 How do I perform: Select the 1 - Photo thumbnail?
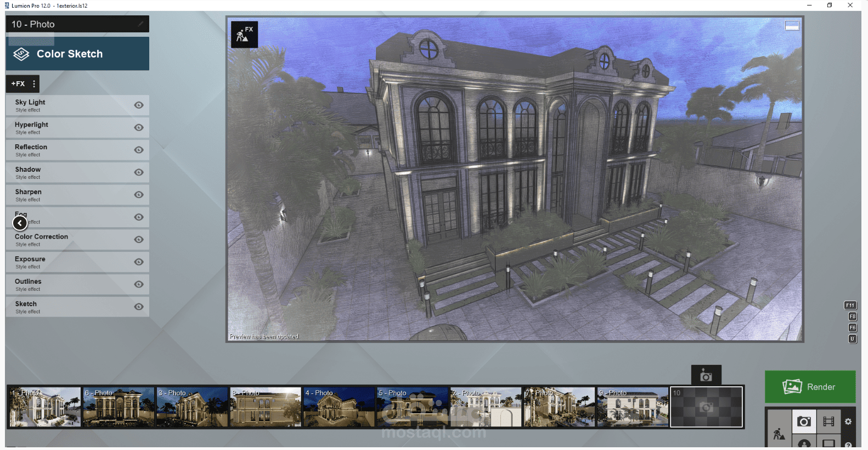pyautogui.click(x=44, y=407)
